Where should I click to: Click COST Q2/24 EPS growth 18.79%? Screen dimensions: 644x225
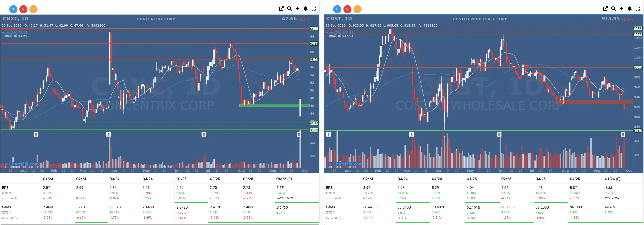(x=368, y=193)
